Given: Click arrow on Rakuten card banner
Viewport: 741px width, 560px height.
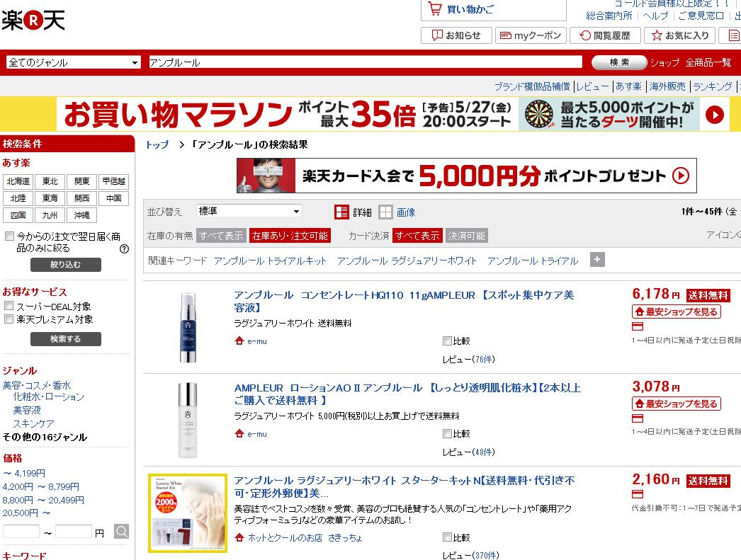Looking at the screenshot, I should [x=681, y=176].
